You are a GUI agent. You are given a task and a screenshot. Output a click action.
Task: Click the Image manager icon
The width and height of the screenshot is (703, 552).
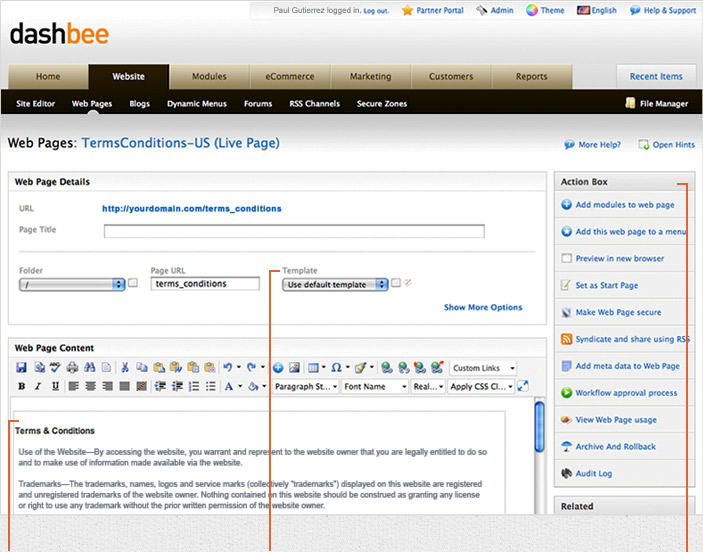294,367
